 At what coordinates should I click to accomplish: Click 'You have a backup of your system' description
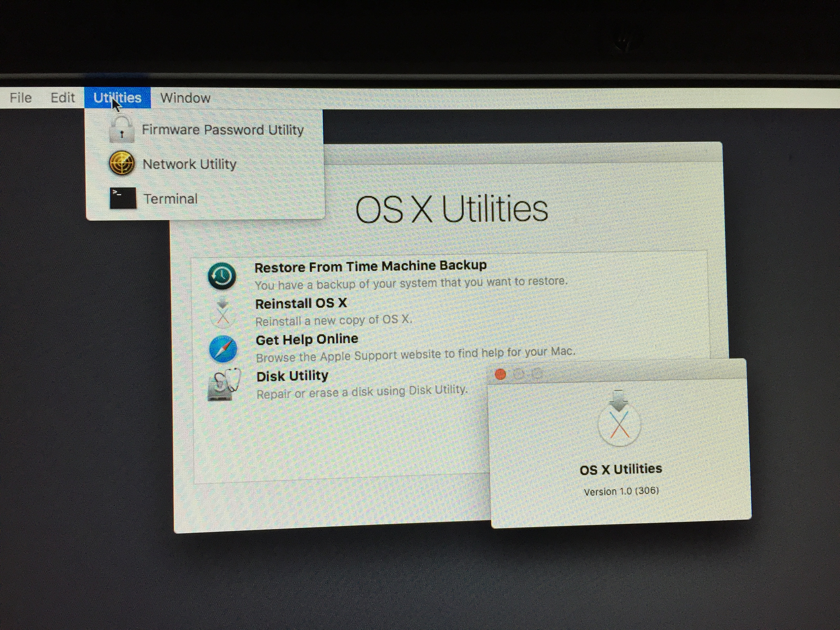tap(411, 283)
